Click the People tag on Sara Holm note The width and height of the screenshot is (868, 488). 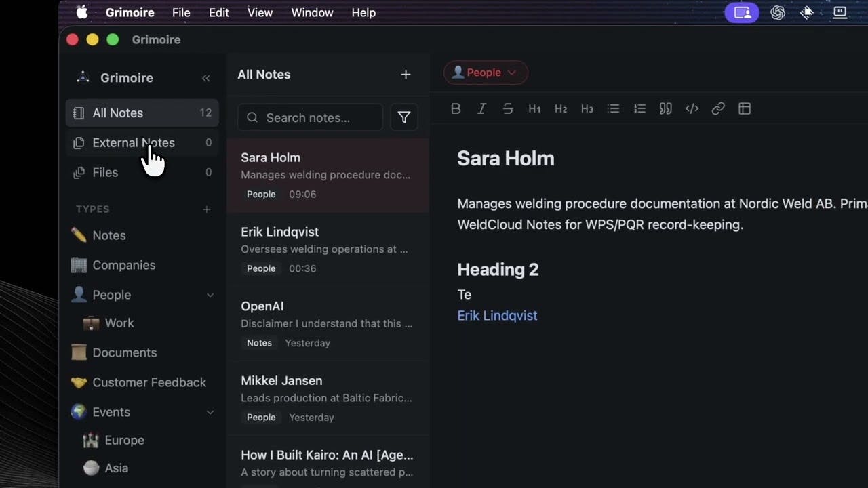(x=261, y=195)
